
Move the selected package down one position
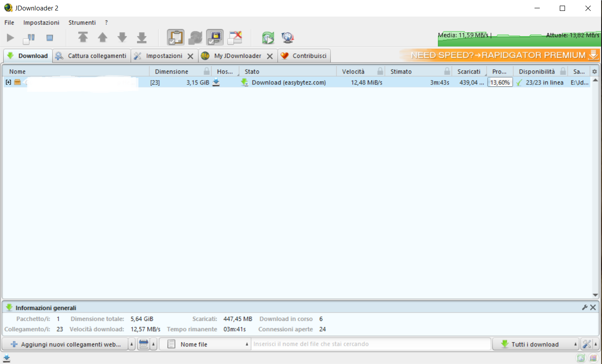(122, 38)
